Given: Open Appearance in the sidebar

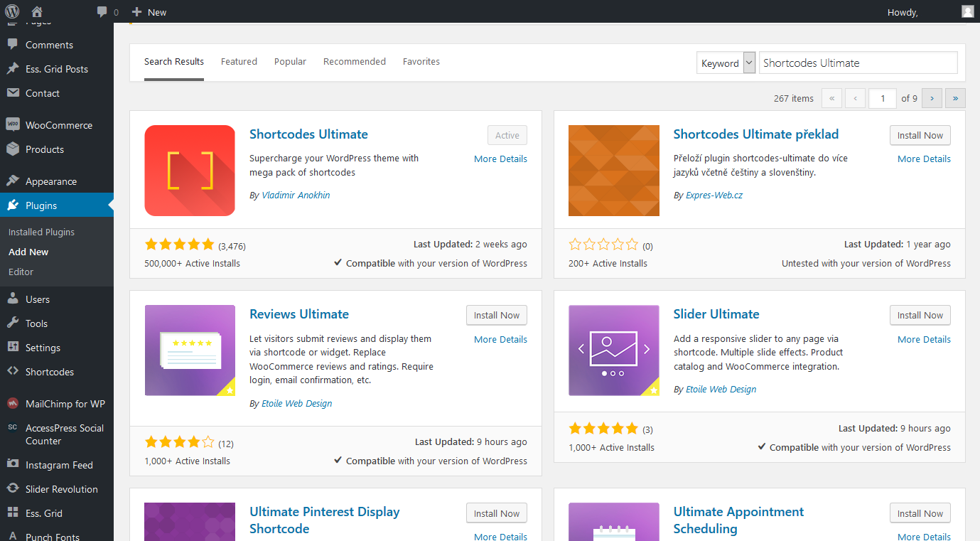Looking at the screenshot, I should tap(50, 181).
